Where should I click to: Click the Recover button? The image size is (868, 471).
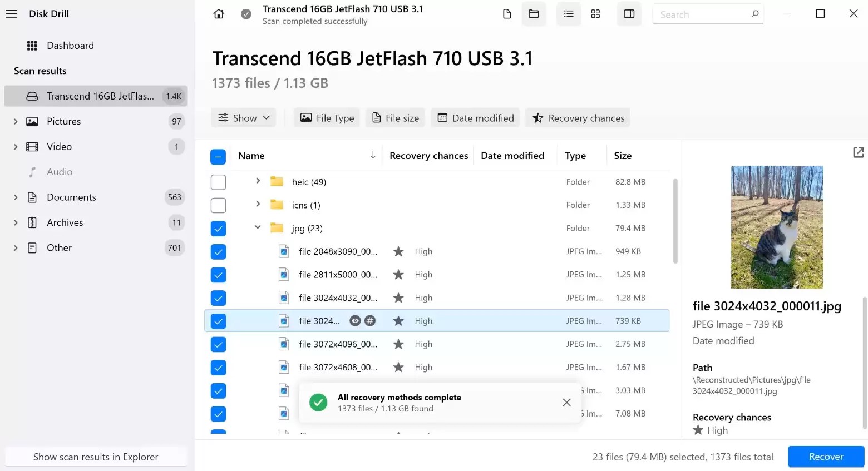[826, 457]
